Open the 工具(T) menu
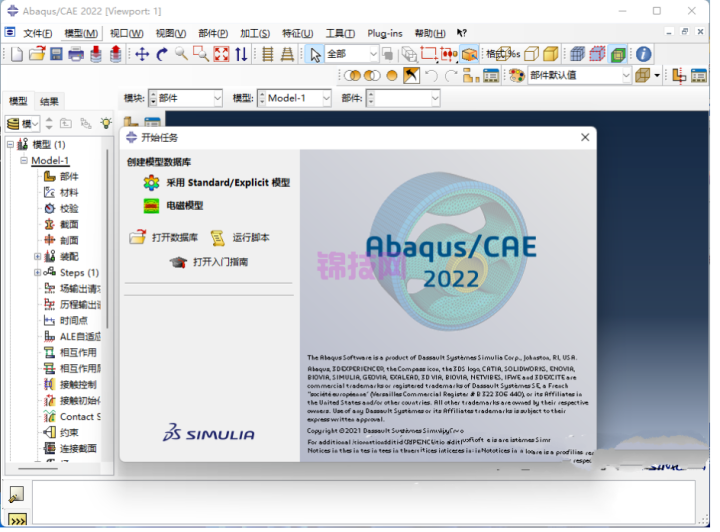Viewport: 720px width, 532px height. tap(340, 33)
